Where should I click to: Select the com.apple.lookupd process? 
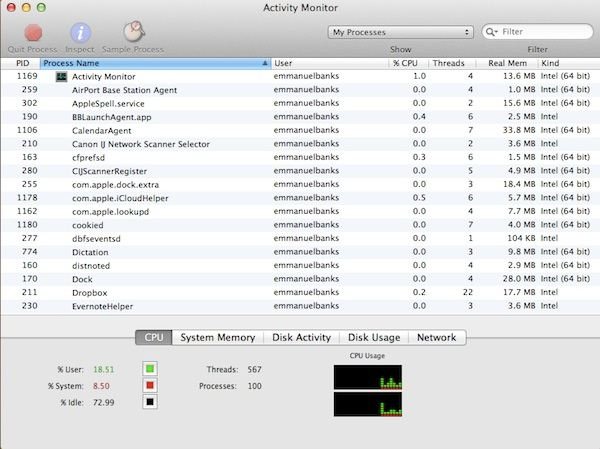coord(300,212)
